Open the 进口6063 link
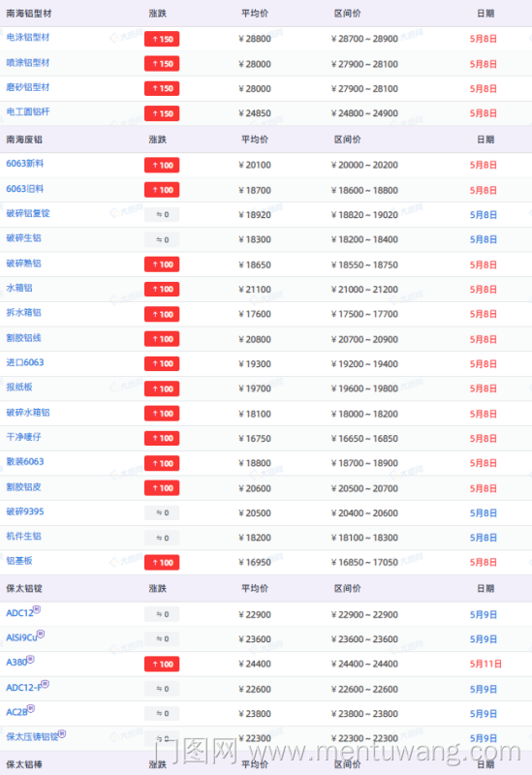The height and width of the screenshot is (775, 532). click(x=25, y=362)
